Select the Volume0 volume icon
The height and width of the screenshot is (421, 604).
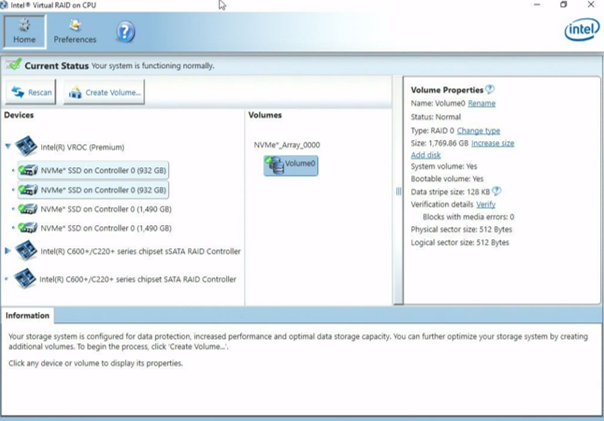click(291, 166)
